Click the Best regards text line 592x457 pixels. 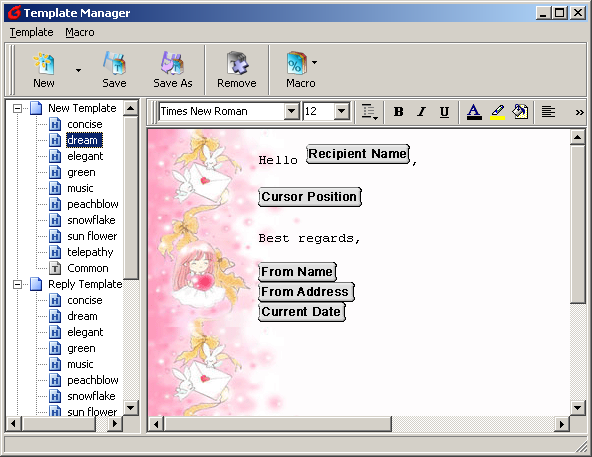(x=309, y=239)
